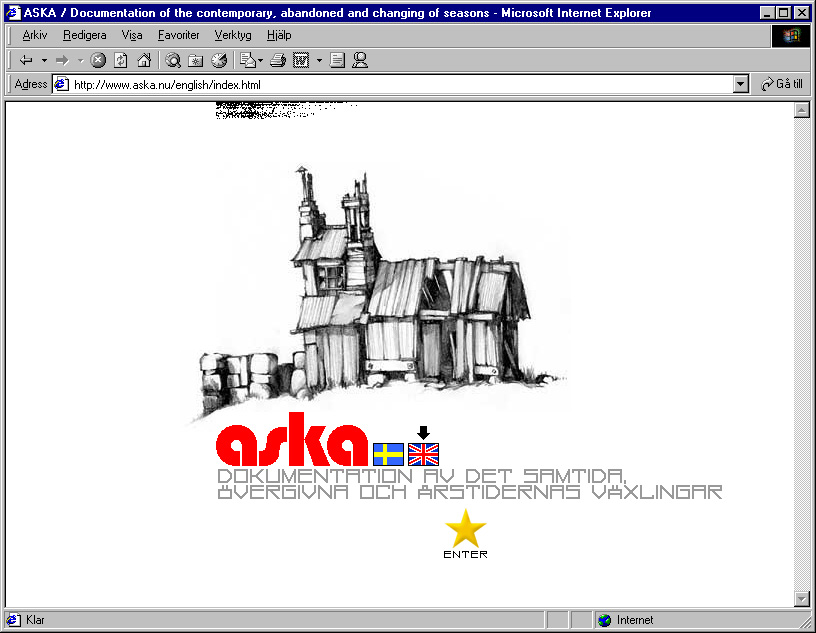Click the Messenger contact icon in toolbar
This screenshot has width=816, height=633.
pos(360,60)
